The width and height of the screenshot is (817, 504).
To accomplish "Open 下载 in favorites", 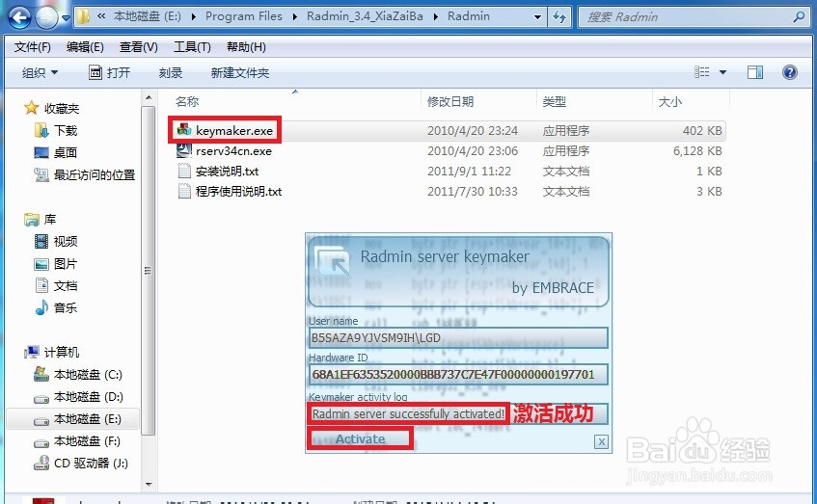I will tap(66, 131).
